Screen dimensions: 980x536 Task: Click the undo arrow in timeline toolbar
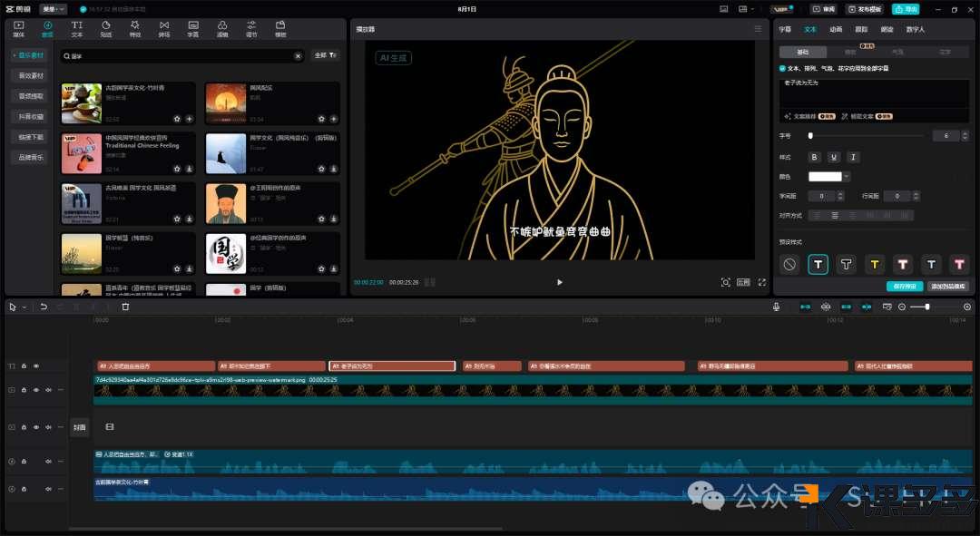click(x=43, y=307)
